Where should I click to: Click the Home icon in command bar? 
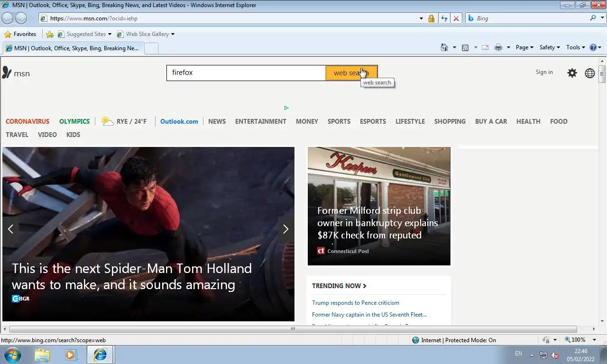click(x=444, y=47)
